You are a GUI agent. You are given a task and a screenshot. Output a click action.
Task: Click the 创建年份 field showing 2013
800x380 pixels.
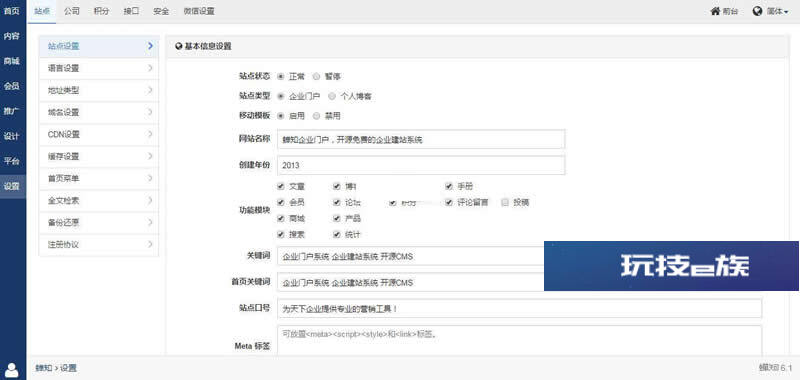pyautogui.click(x=421, y=165)
